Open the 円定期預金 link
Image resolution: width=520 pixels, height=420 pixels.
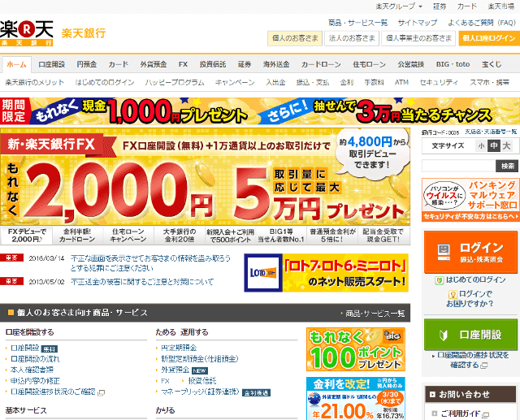(x=179, y=348)
